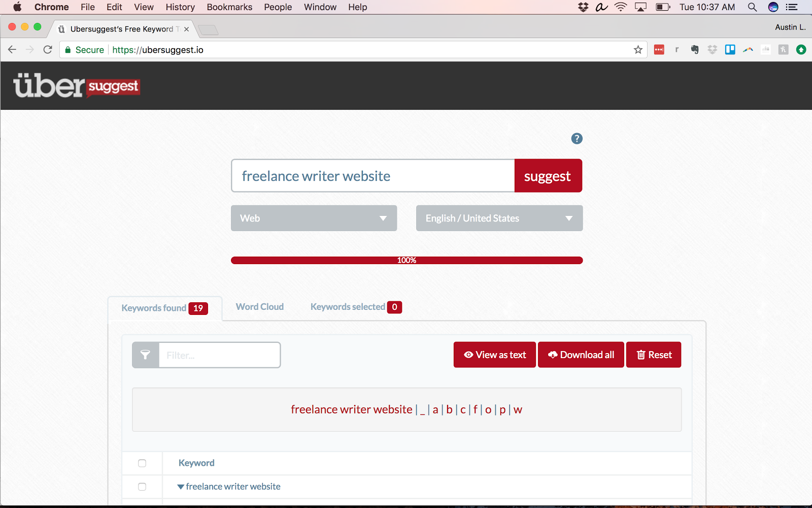Open the View menu
Image resolution: width=812 pixels, height=508 pixels.
(144, 7)
